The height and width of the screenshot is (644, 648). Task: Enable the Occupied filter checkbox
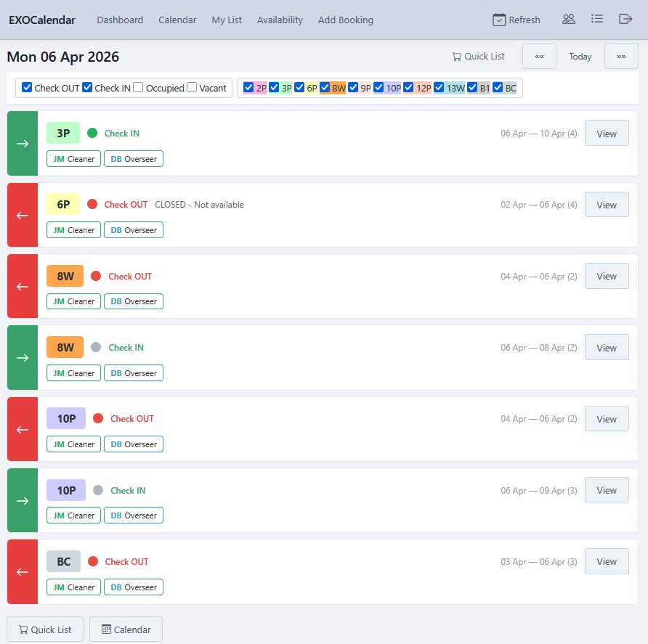point(139,87)
